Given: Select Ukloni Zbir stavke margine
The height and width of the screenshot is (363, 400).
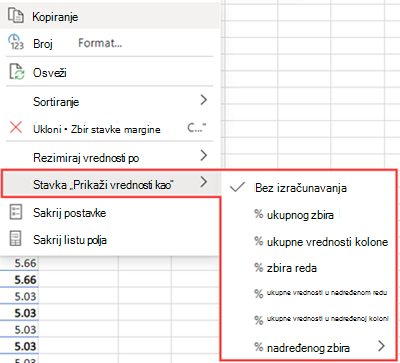Looking at the screenshot, I should click(x=110, y=129).
